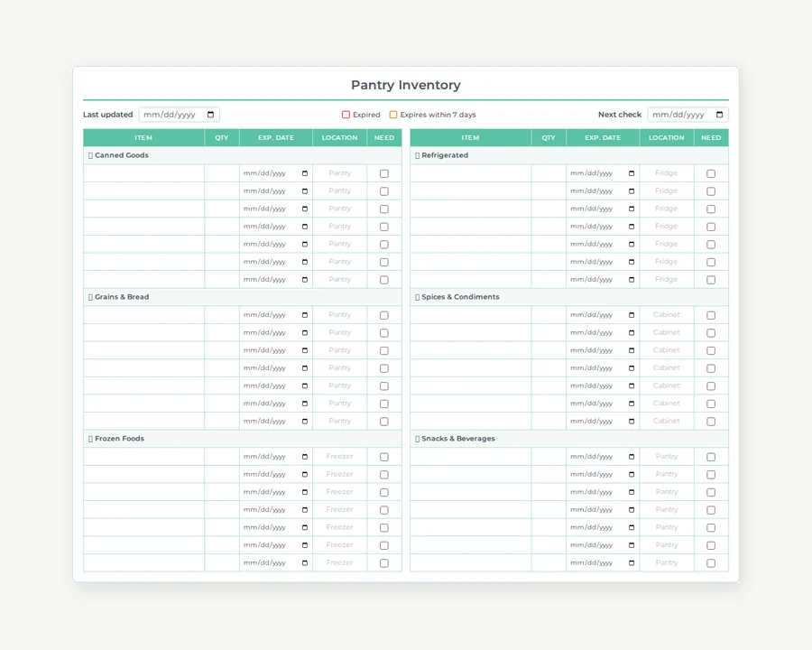This screenshot has height=650, width=812.
Task: Click Qty field in first Canned Goods row
Action: point(222,173)
